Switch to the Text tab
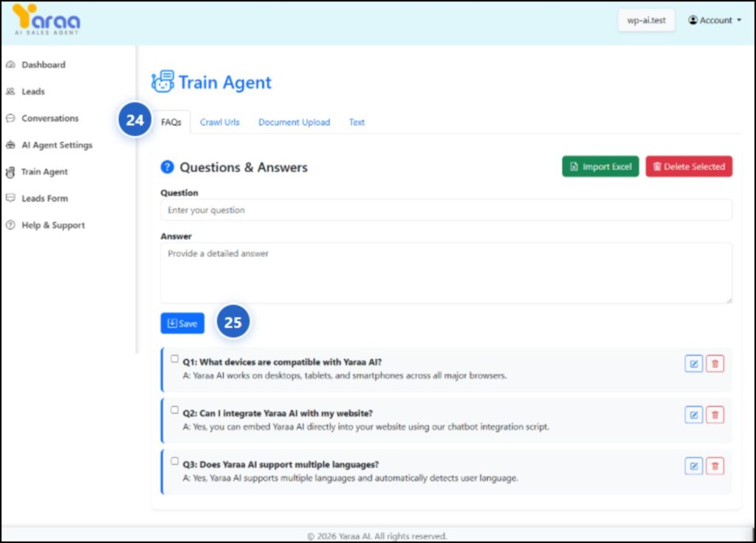Viewport: 756px width, 543px height. click(357, 122)
